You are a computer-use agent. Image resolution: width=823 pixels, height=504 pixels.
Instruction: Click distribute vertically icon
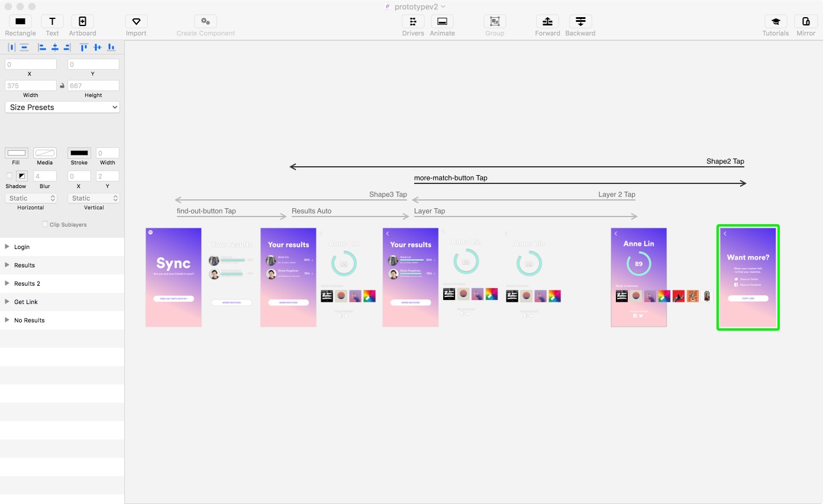(x=24, y=47)
